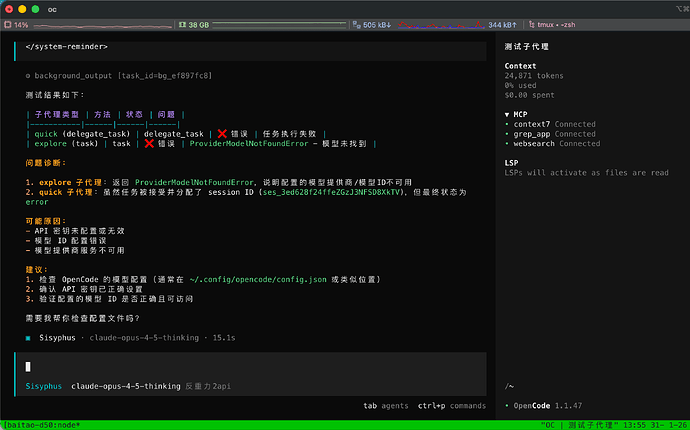Image resolution: width=690 pixels, height=430 pixels.
Task: Click the 方法 table header
Action: pyautogui.click(x=103, y=114)
